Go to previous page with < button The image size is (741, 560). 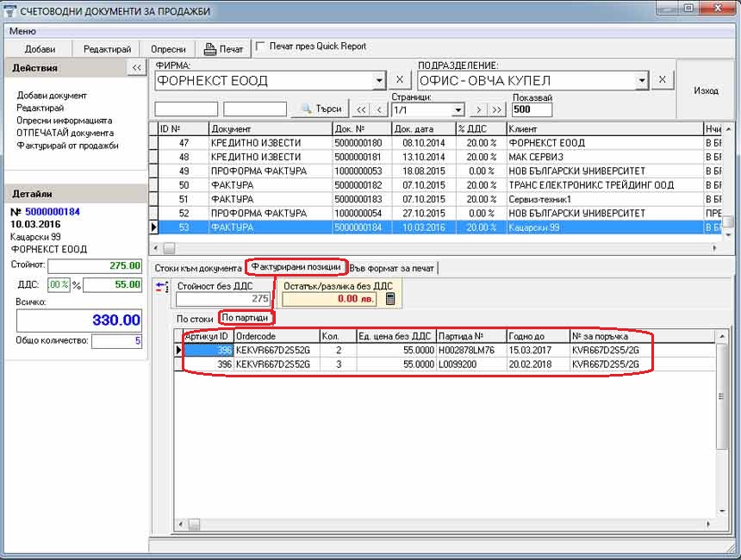(379, 109)
